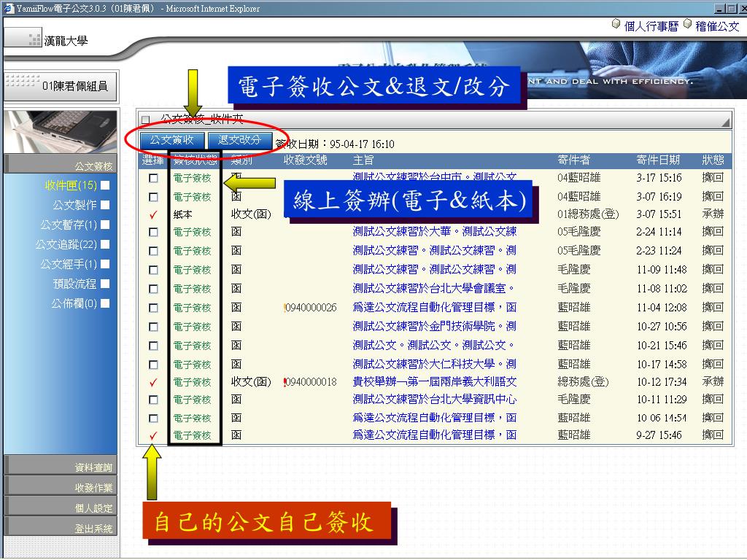Click orange exclamation icon beside 0940000026
747x560 pixels.
tap(285, 308)
